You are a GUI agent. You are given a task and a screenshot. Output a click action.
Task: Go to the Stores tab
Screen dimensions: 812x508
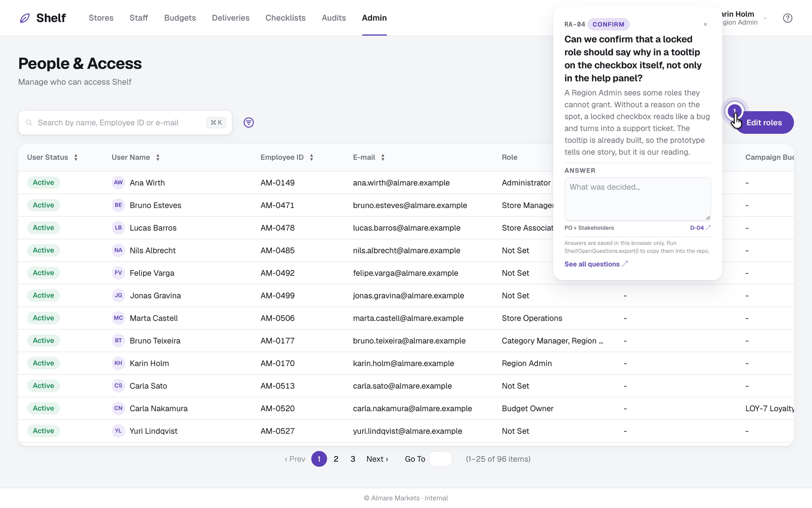click(x=101, y=18)
